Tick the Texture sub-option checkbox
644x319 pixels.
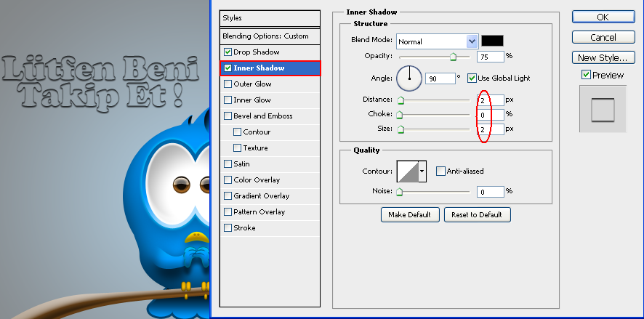click(237, 148)
